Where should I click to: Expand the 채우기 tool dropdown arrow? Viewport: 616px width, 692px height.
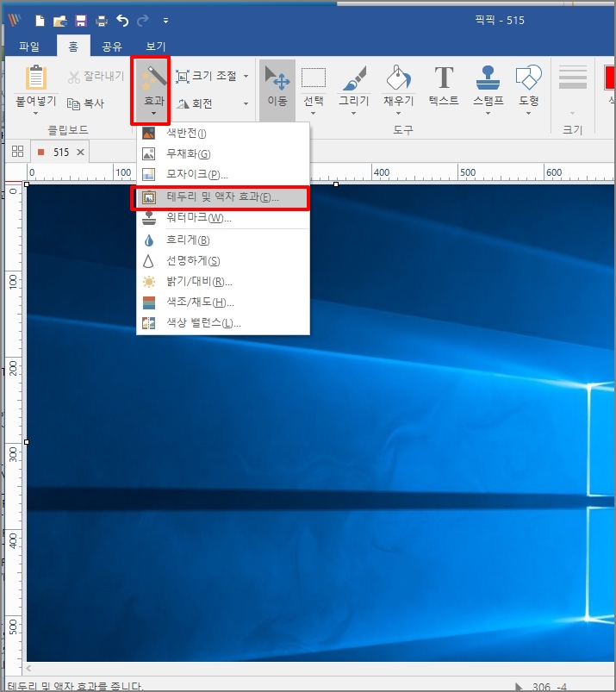click(398, 114)
